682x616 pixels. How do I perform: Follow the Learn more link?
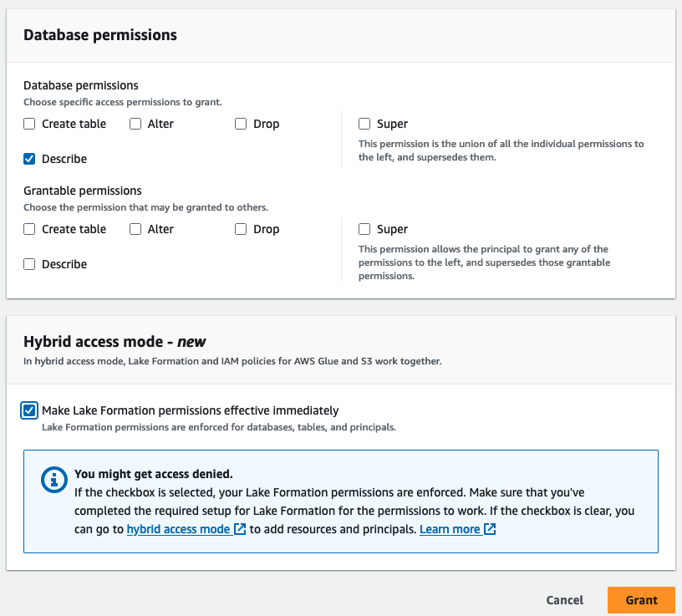click(450, 529)
